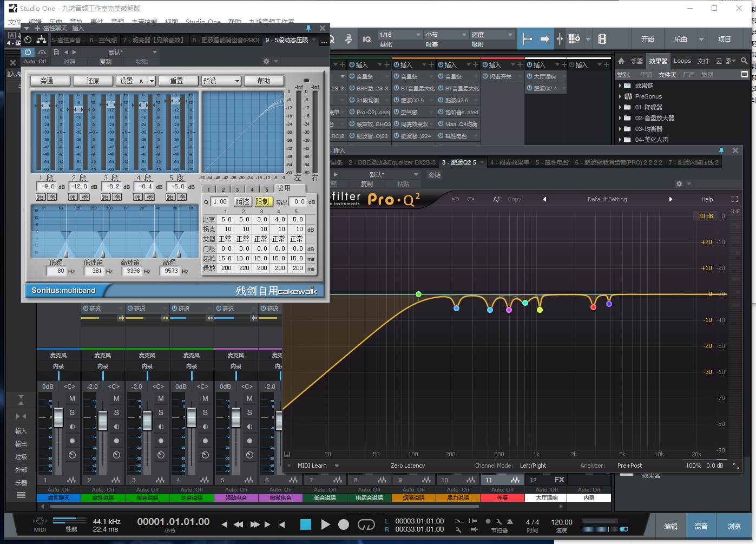Click the Play button in transport bar
756x544 pixels.
point(325,525)
